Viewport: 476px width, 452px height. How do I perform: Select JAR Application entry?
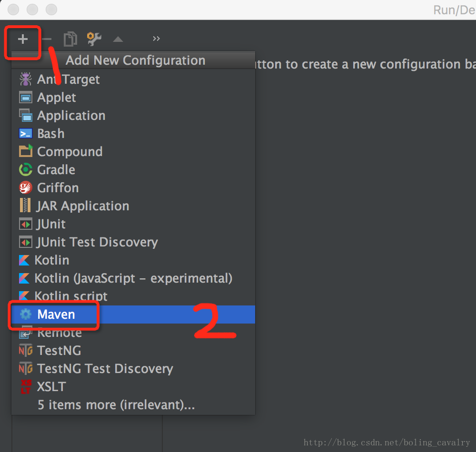tap(133, 206)
